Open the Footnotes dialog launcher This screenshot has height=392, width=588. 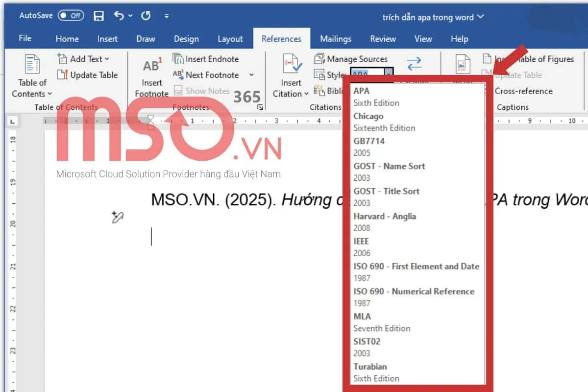click(260, 107)
